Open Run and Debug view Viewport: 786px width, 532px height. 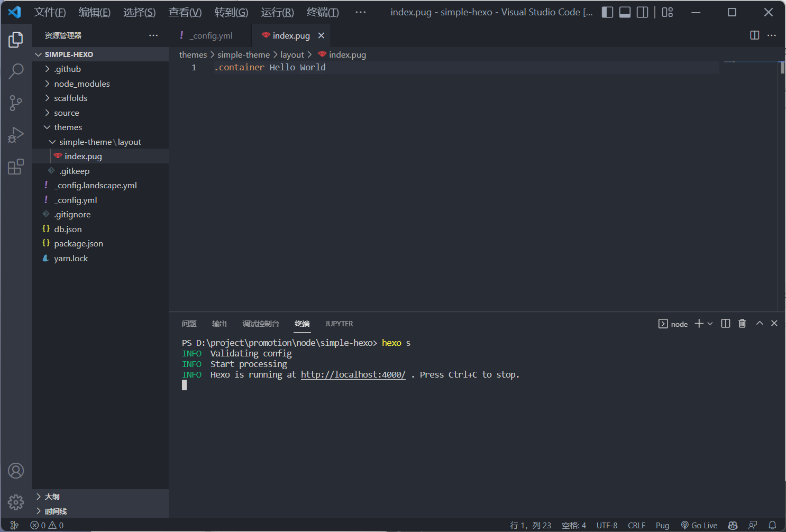16,135
